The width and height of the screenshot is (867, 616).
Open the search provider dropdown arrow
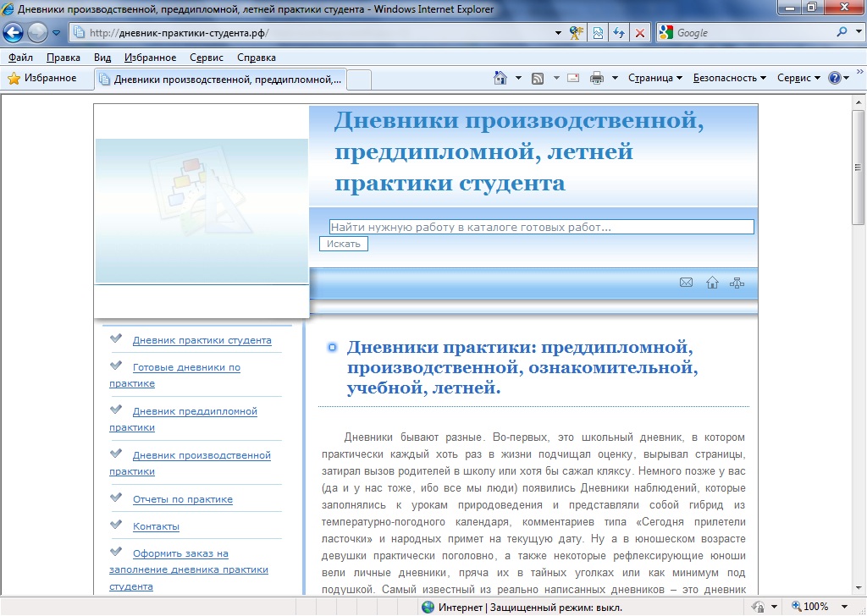point(859,32)
